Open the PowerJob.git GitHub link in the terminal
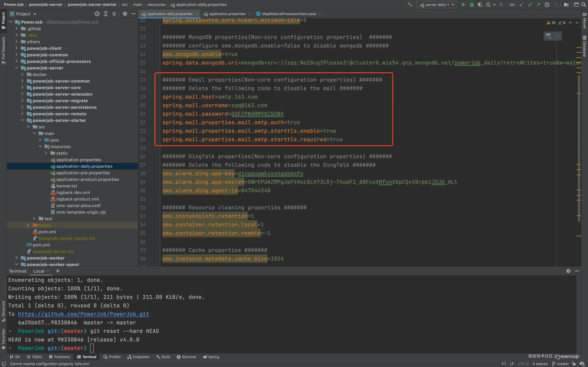The image size is (588, 367). pyautogui.click(x=83, y=314)
